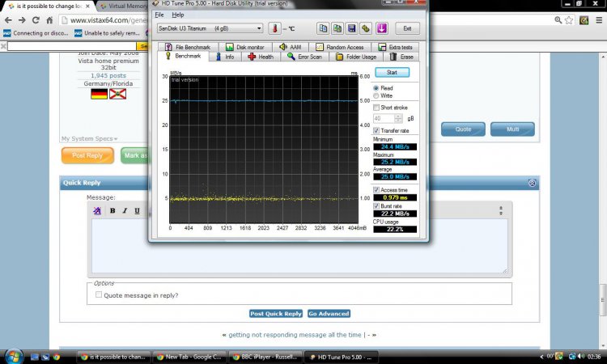Click the Multi quote button
Screen dimensions: 607x364
point(512,129)
